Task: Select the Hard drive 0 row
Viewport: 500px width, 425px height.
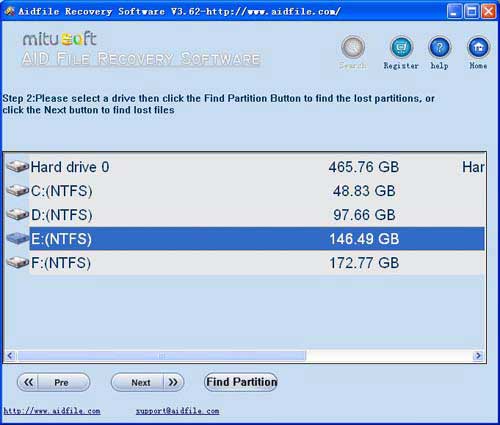Action: pyautogui.click(x=245, y=167)
